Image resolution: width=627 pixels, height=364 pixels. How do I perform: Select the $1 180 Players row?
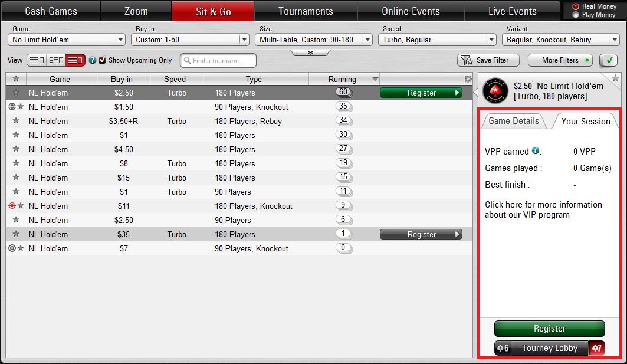[x=239, y=135]
